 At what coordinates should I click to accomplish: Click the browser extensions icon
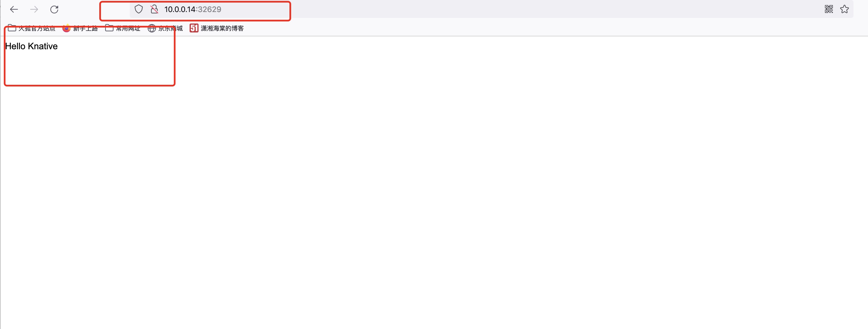tap(829, 9)
